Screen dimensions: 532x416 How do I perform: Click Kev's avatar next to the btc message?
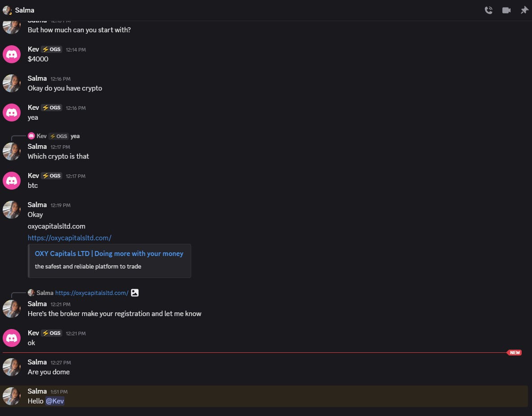tap(12, 180)
